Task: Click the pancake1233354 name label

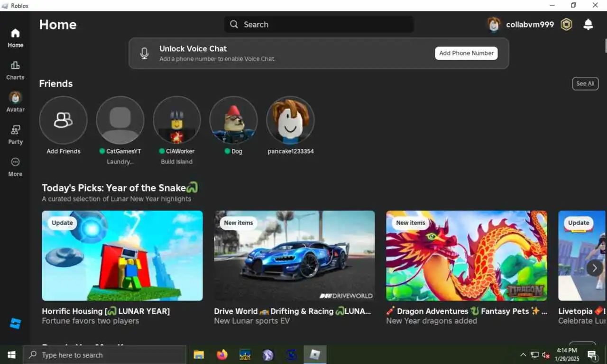Action: 291,151
